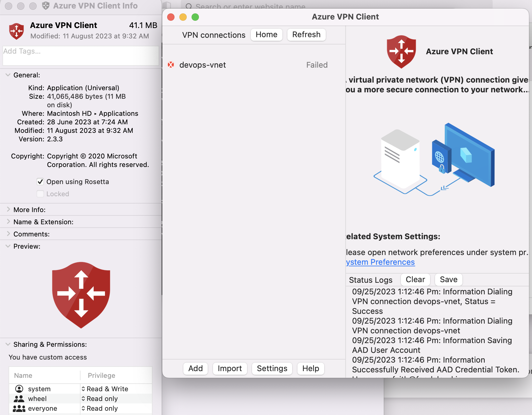Click the Version 2.3.3 value
Image resolution: width=532 pixels, height=415 pixels.
(x=55, y=139)
